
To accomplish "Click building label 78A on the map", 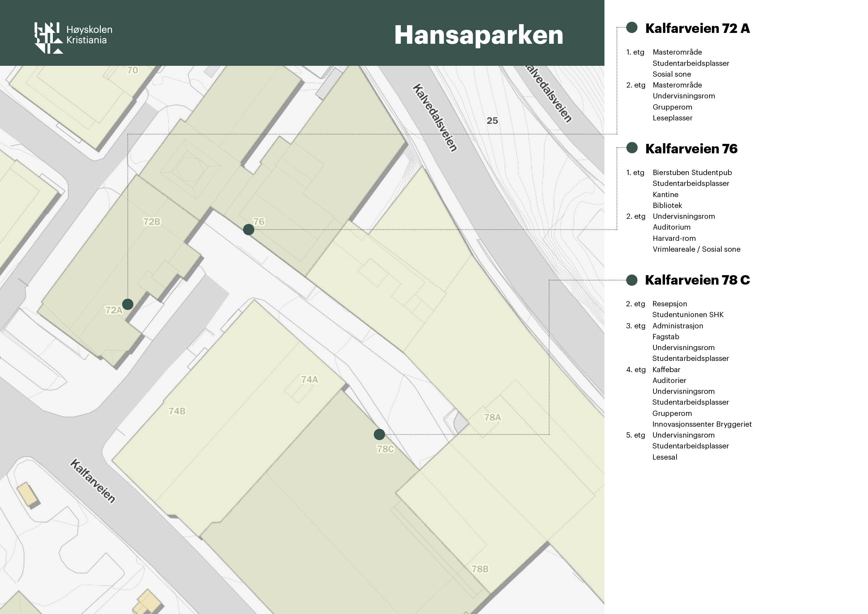I will (x=492, y=417).
